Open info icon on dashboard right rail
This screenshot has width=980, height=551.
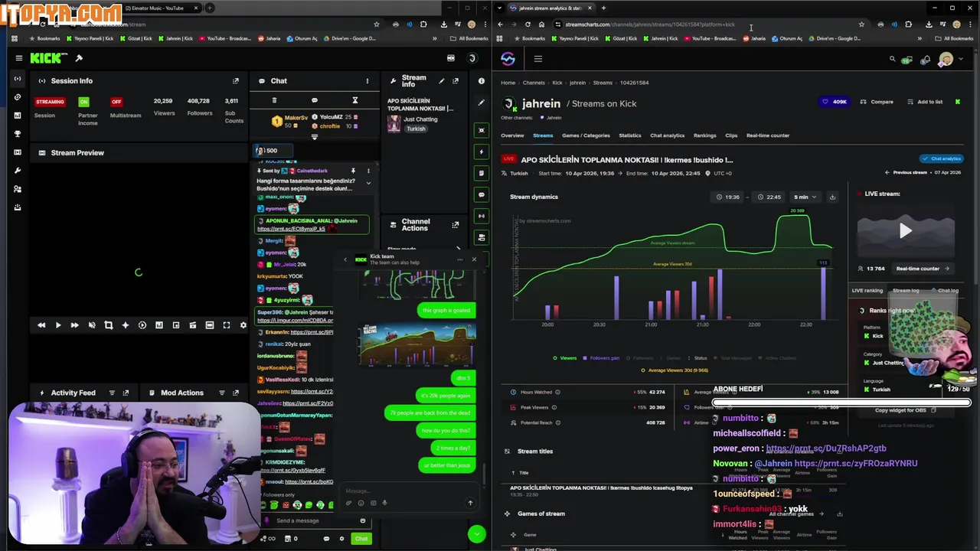click(481, 80)
